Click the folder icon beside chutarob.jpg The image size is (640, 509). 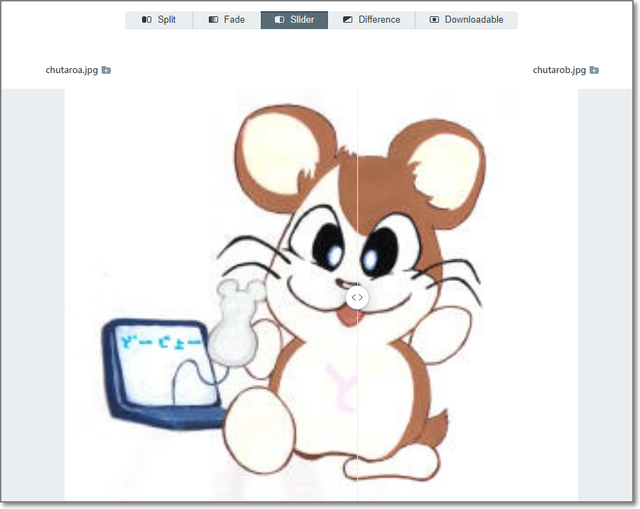[x=594, y=71]
